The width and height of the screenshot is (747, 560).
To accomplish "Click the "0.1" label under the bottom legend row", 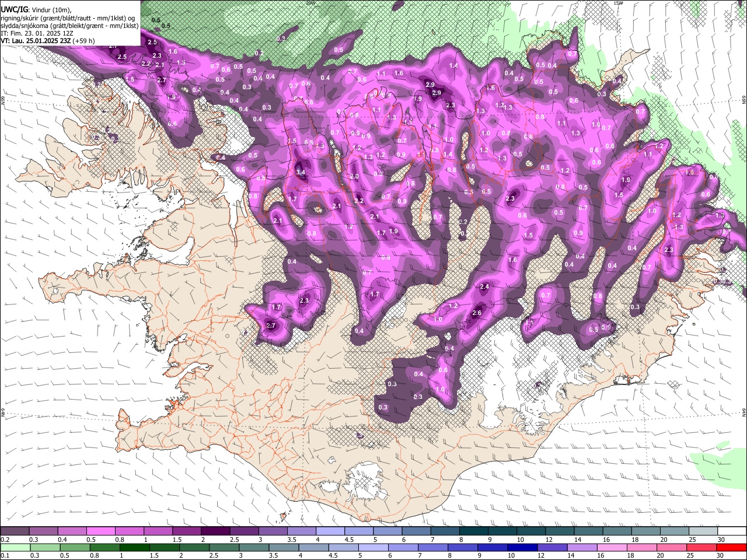I will [x=5, y=555].
